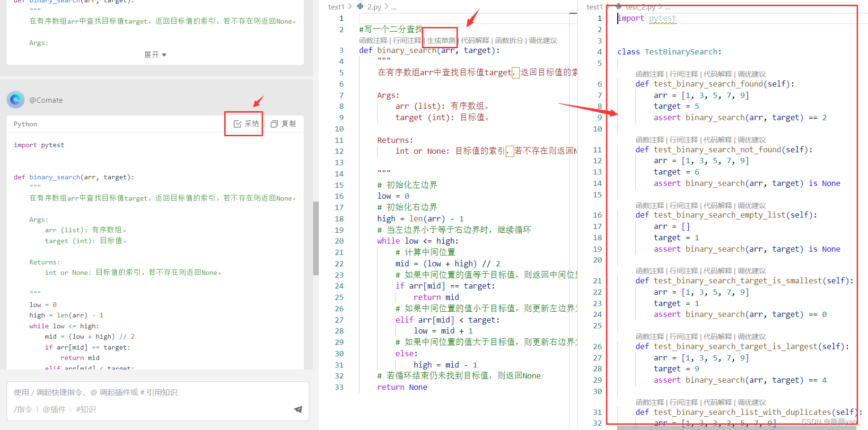Click the send message paper-plane icon
This screenshot has height=430, width=868.
(x=298, y=409)
